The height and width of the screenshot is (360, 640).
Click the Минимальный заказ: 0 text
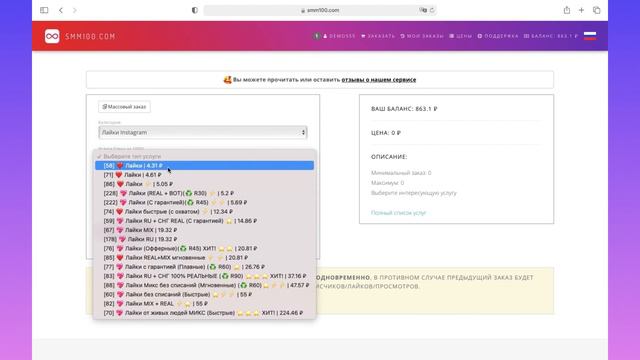[401, 173]
